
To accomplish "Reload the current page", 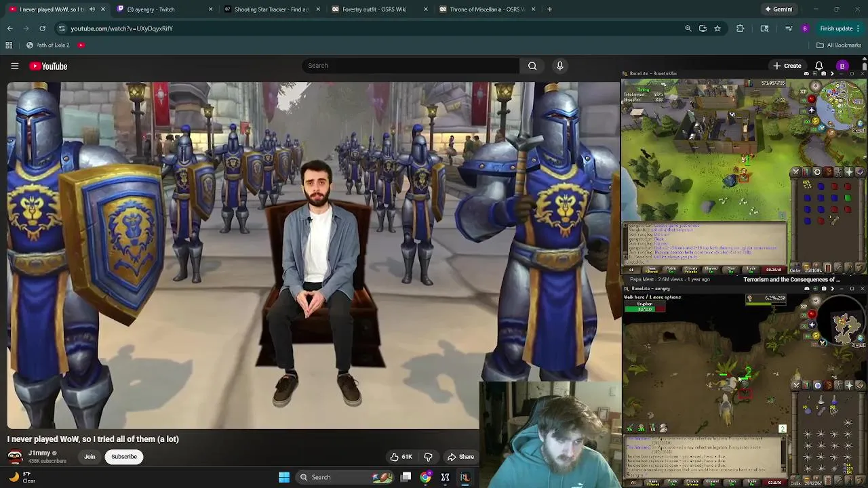I will 42,28.
